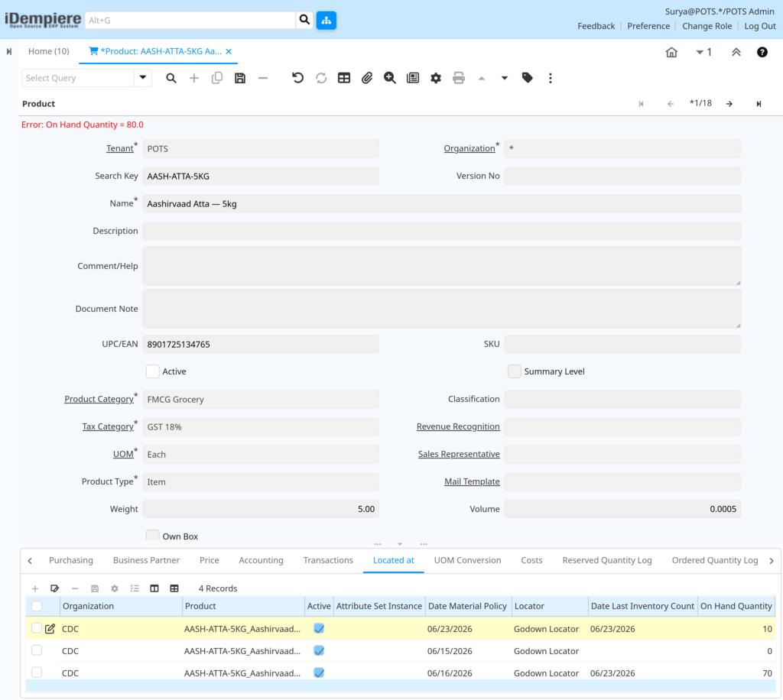Open the menu tree icon button
Viewport: 783px width, 700px height.
click(x=326, y=20)
